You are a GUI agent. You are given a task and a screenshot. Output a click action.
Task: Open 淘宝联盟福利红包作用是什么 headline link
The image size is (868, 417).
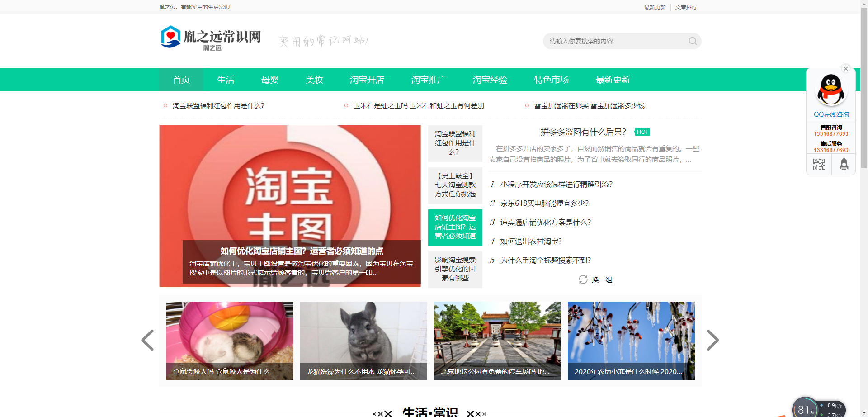(218, 105)
